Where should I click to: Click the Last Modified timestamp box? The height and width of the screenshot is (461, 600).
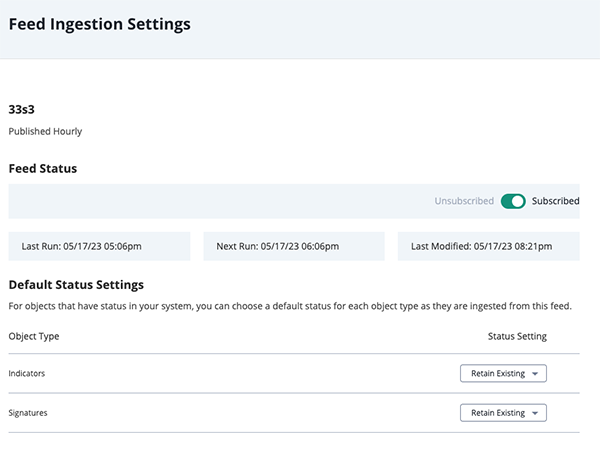click(489, 246)
